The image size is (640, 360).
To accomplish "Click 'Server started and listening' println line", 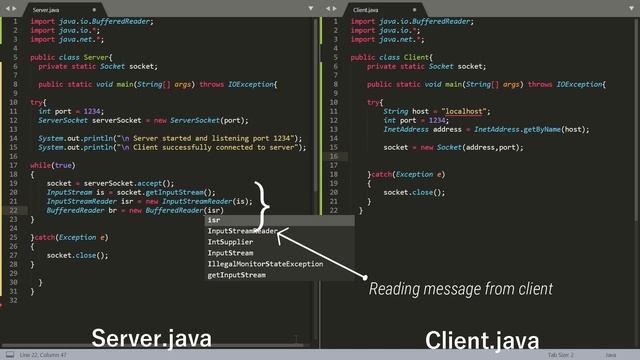I will click(x=170, y=138).
